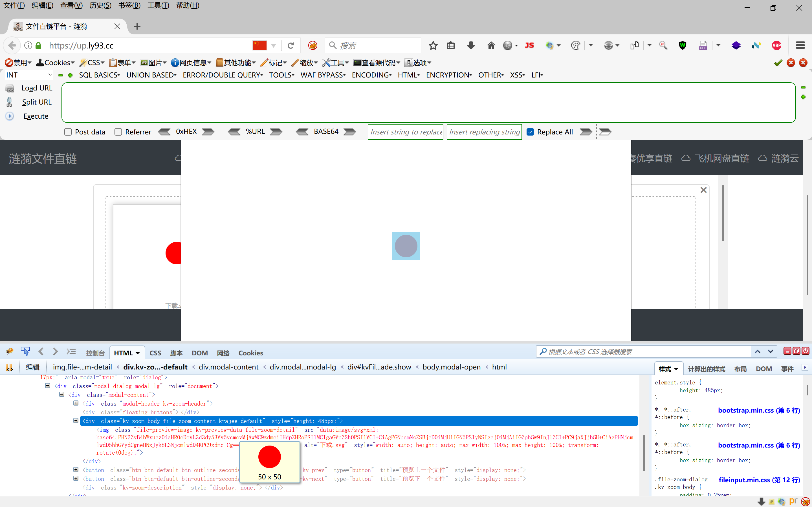Open the INT type dropdown
The image size is (812, 507).
pyautogui.click(x=29, y=75)
